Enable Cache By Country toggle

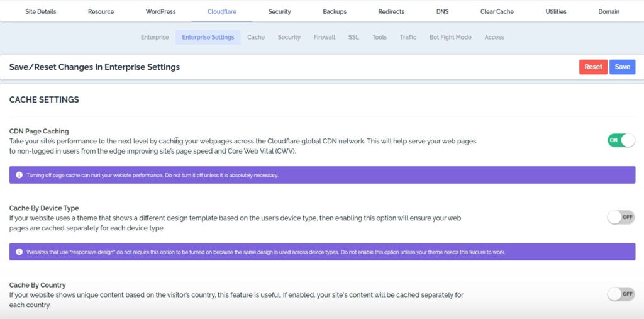pyautogui.click(x=621, y=294)
